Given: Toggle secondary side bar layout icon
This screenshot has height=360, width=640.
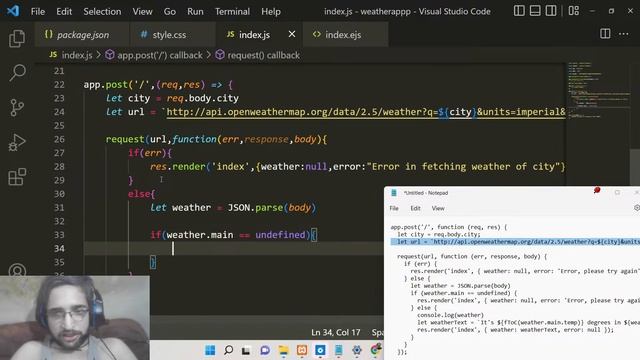Looking at the screenshot, I should point(551,11).
